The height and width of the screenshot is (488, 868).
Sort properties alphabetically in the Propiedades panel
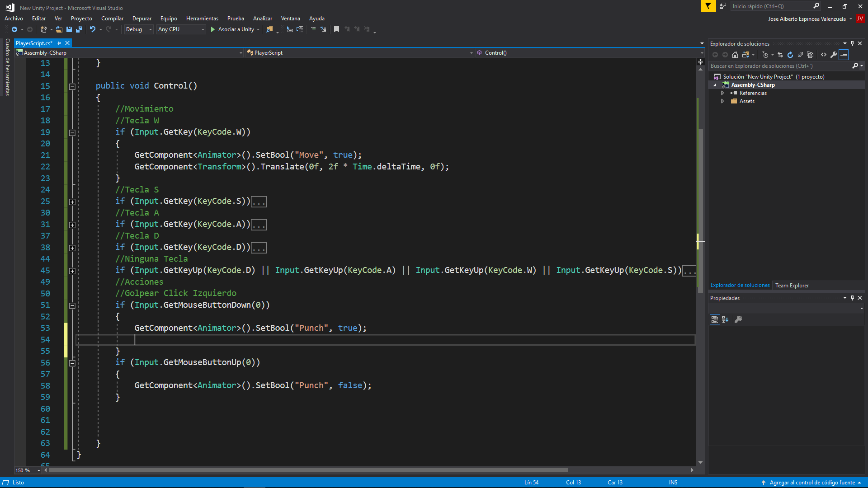coord(725,319)
